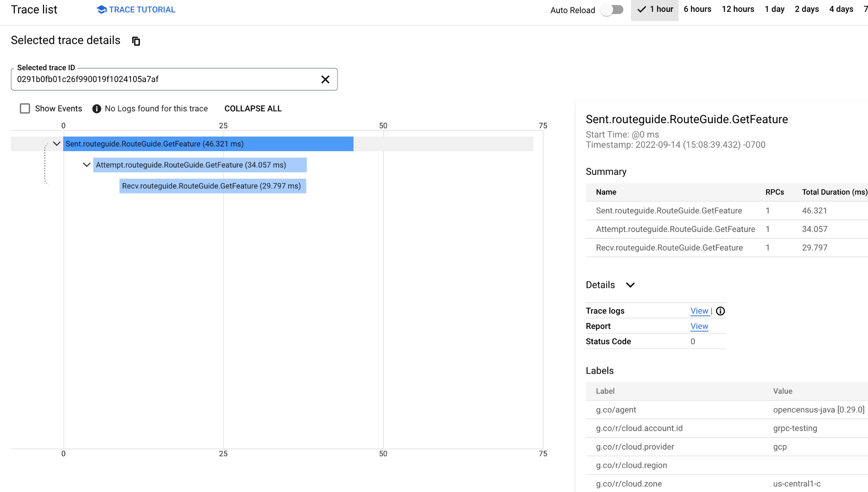Switch to the 12 hours range
The image size is (868, 492).
coord(738,9)
